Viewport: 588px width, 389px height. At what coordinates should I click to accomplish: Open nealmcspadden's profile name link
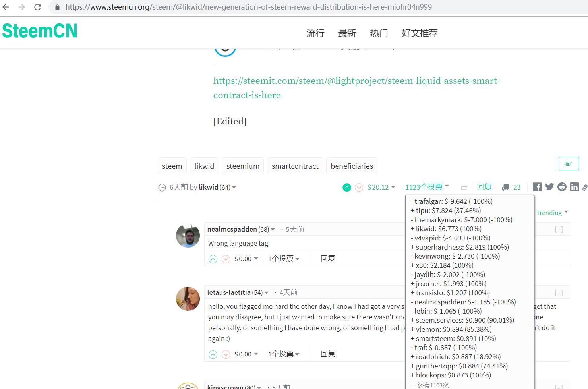tap(232, 229)
